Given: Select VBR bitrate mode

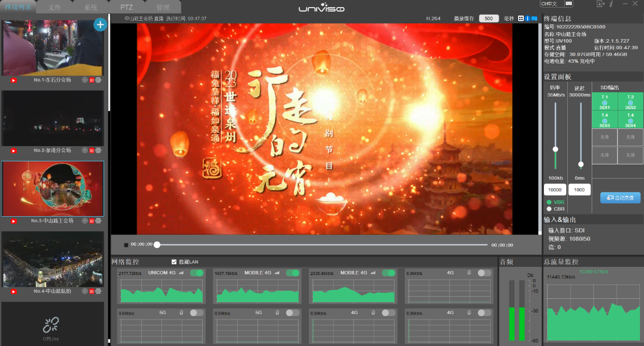Looking at the screenshot, I should click(549, 202).
